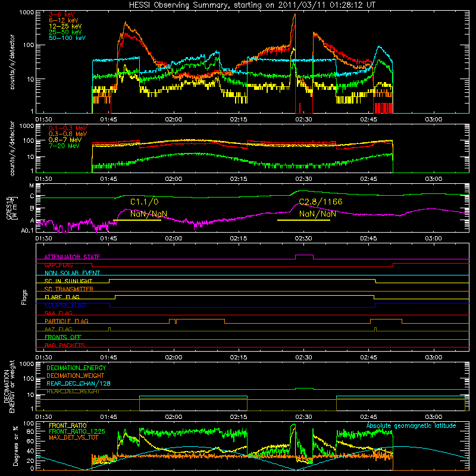Viewport: 476px width, 476px height.
Task: Select the 6-12 keV legend label
Action: (64, 20)
